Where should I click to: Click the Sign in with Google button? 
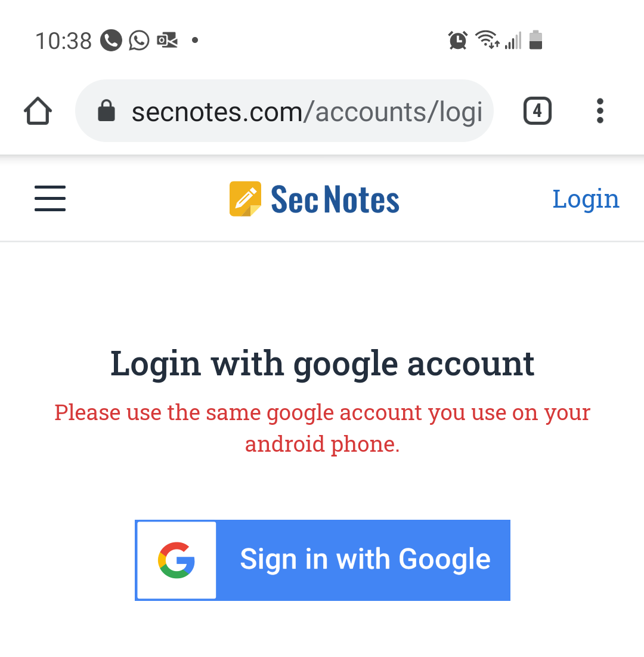tap(323, 560)
